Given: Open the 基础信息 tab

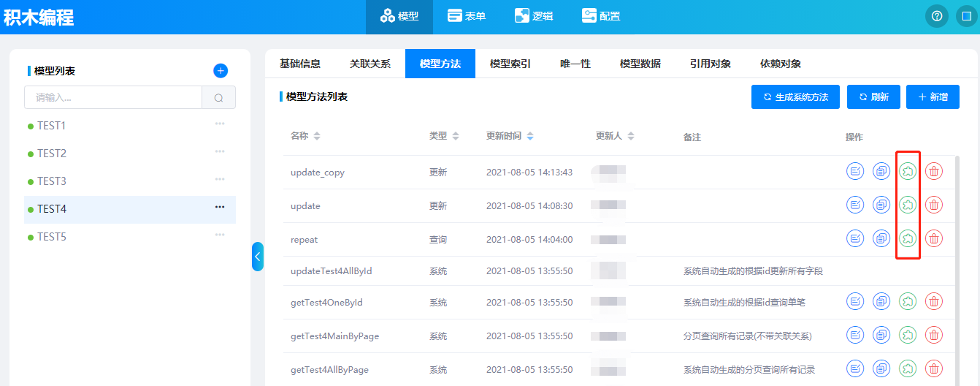Looking at the screenshot, I should pos(300,64).
